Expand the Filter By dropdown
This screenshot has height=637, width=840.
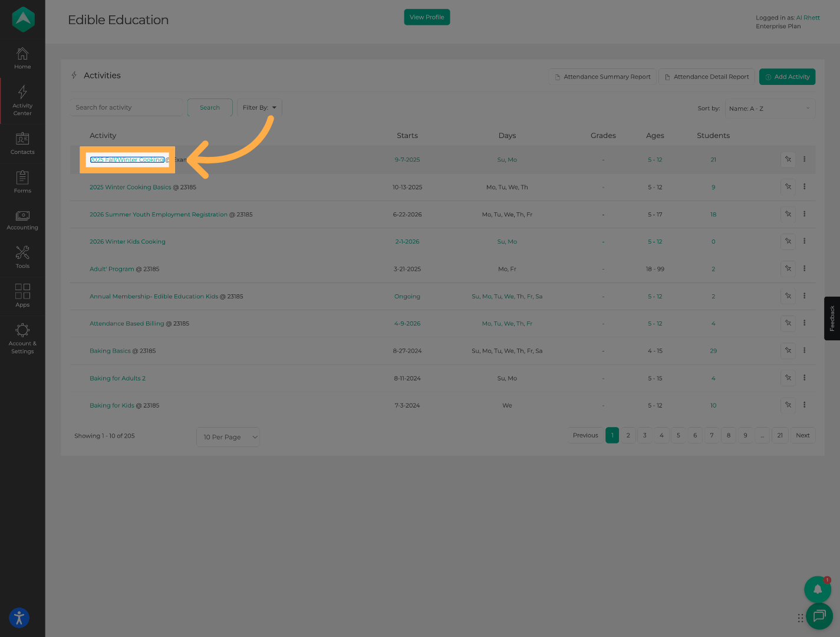(x=259, y=107)
